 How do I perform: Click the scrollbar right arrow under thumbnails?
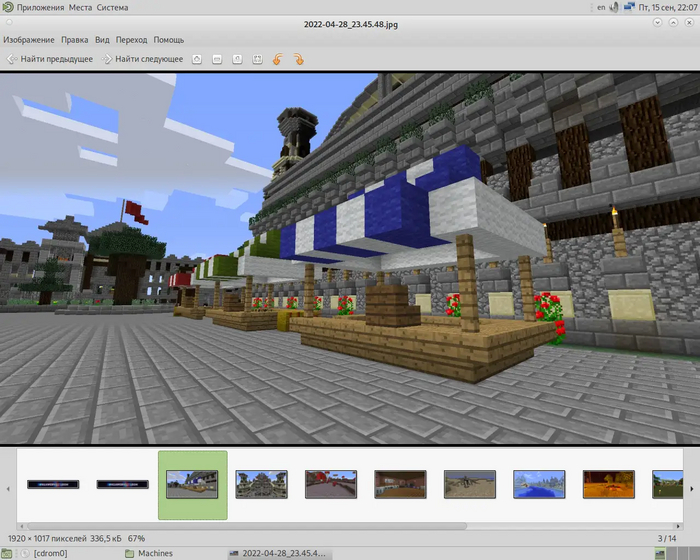pyautogui.click(x=678, y=526)
